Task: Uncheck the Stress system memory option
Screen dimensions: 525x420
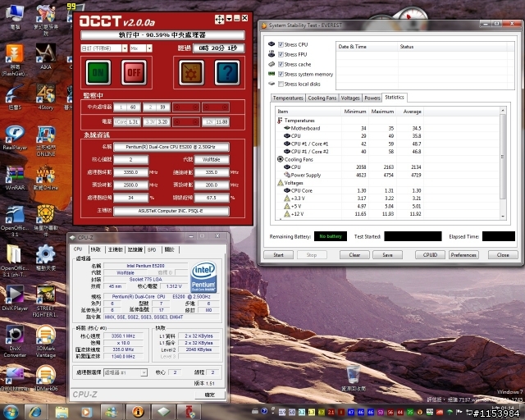Action: (x=282, y=74)
